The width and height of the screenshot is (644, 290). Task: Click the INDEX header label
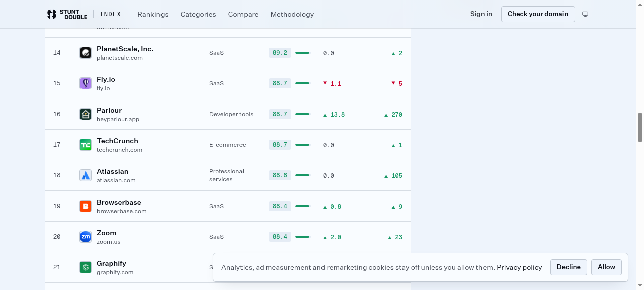click(x=110, y=14)
